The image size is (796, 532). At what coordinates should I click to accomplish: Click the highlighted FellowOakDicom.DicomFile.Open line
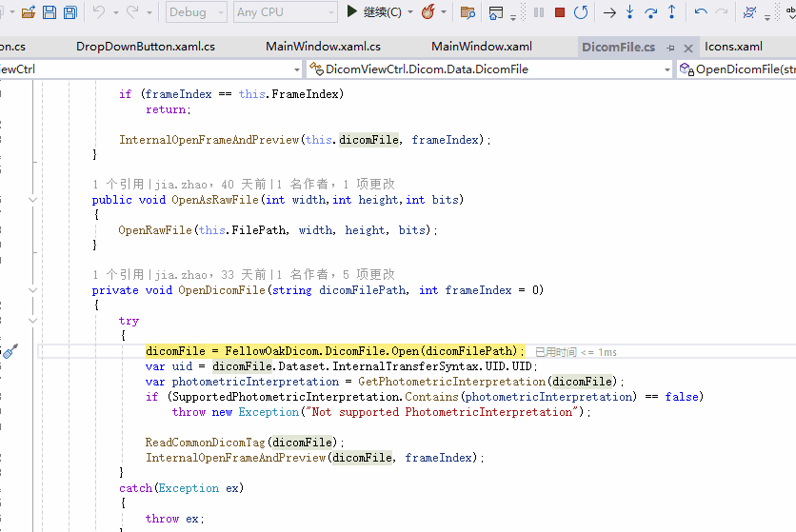point(335,351)
